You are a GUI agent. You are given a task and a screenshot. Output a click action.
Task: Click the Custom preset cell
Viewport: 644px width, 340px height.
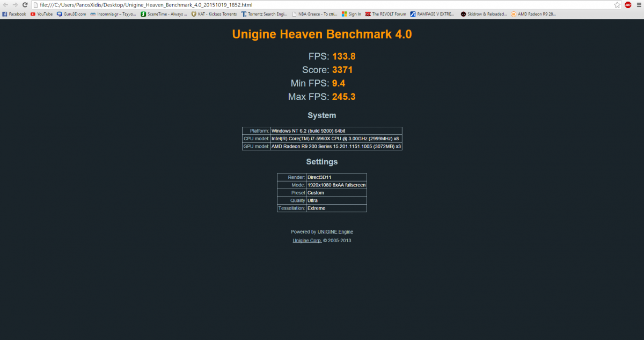(336, 193)
